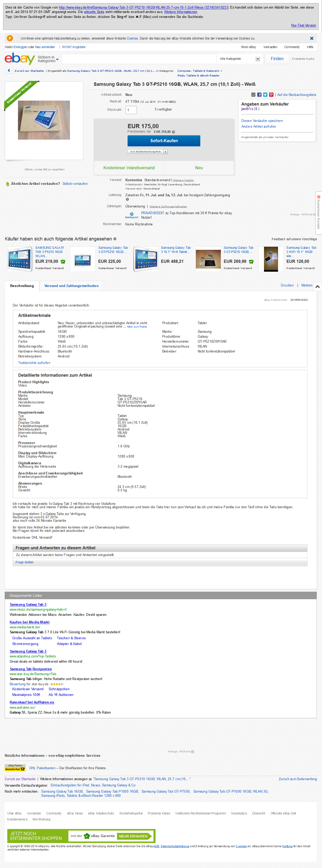This screenshot has width=322, height=868.
Task: Click the help icon beside Preistendenz price
Action: (x=173, y=132)
